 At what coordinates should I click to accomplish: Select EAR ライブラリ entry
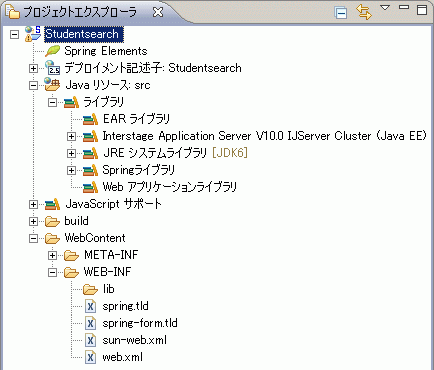(136, 119)
